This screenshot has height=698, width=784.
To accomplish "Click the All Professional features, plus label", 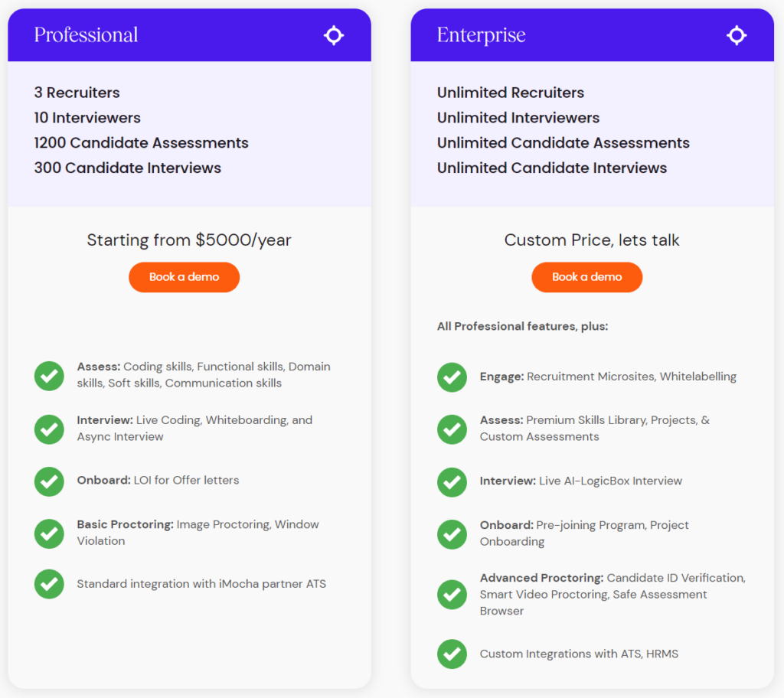I will coord(522,327).
